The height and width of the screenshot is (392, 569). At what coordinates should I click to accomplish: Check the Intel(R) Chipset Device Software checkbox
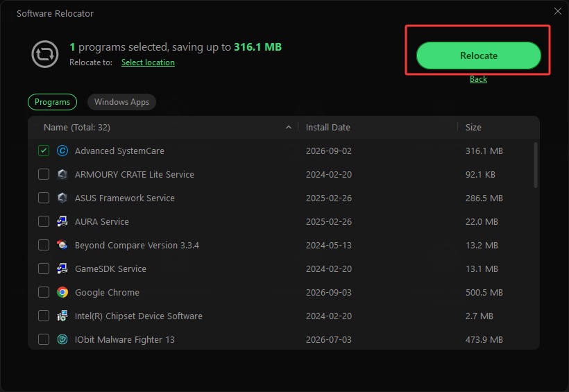click(44, 316)
